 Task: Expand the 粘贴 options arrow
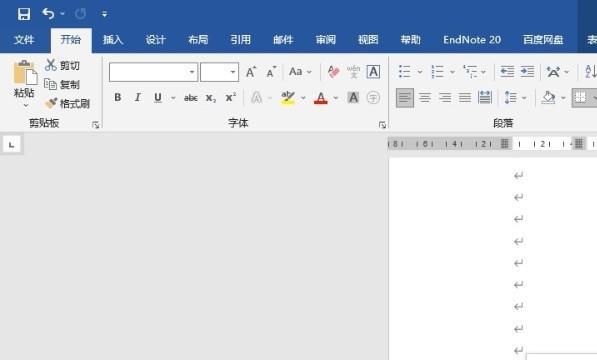[x=26, y=105]
